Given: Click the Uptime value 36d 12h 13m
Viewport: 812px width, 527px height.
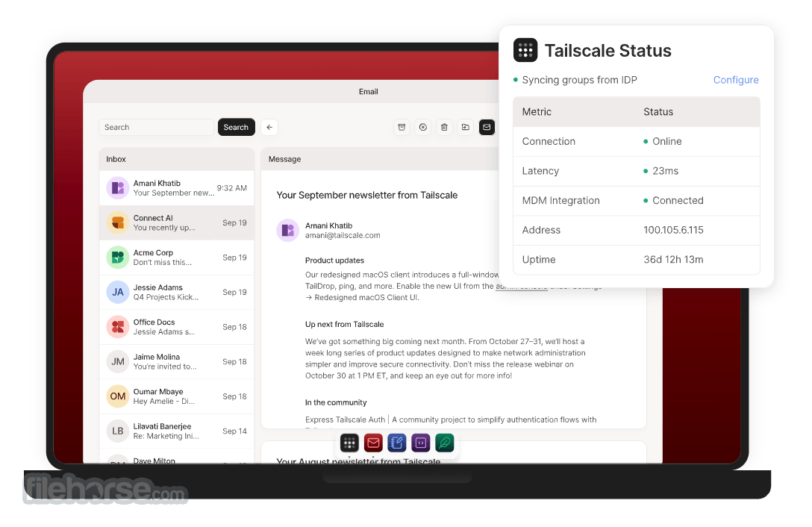Looking at the screenshot, I should (x=673, y=260).
